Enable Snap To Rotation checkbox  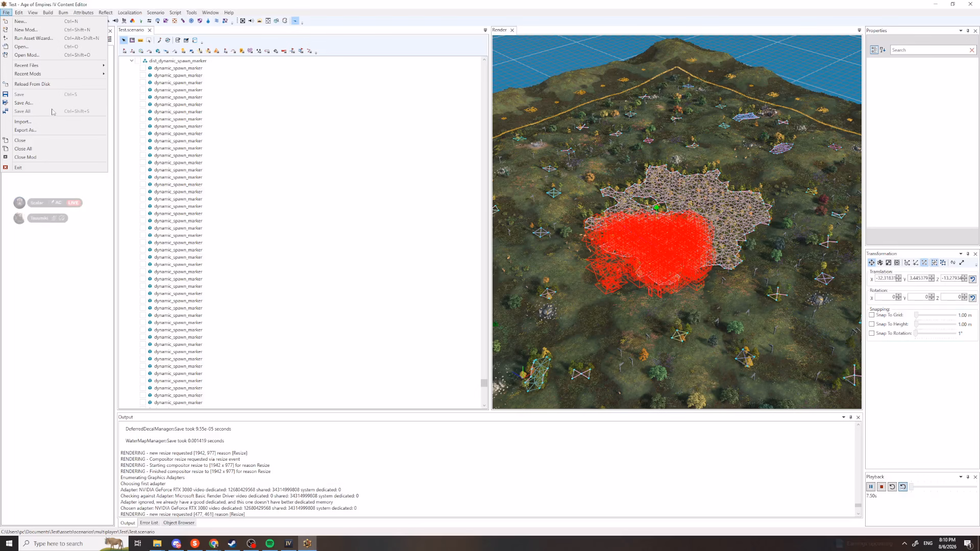[872, 333]
